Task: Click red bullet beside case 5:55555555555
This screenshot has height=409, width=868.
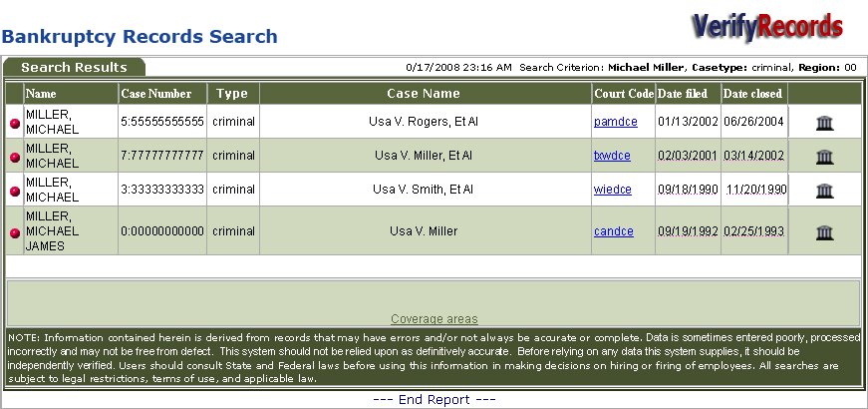Action: click(15, 124)
